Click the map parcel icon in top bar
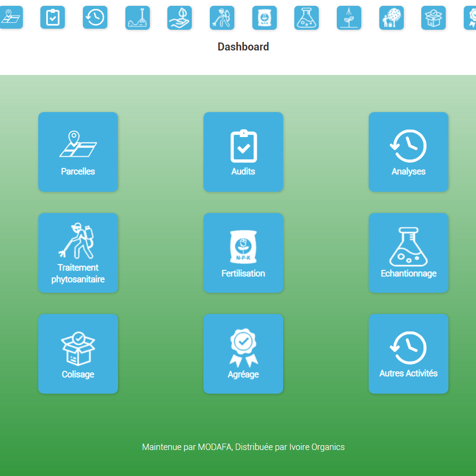This screenshot has width=476, height=476. click(x=11, y=18)
